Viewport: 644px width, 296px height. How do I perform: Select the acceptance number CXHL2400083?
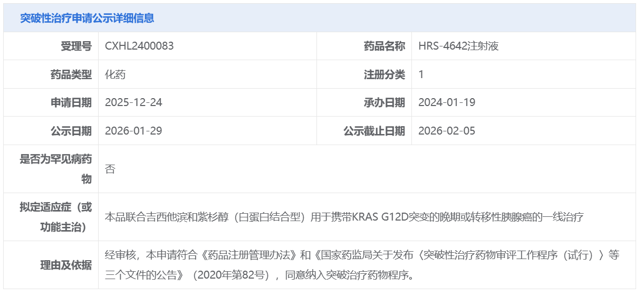pos(139,46)
